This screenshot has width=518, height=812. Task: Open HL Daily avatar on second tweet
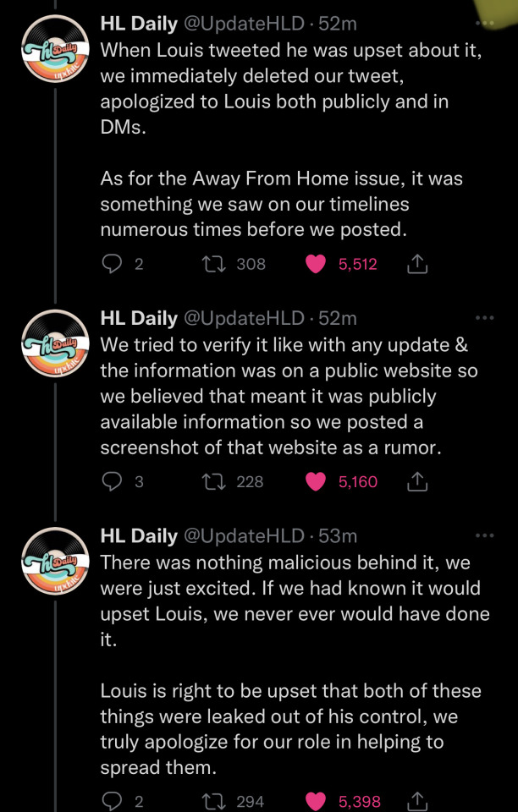(55, 343)
